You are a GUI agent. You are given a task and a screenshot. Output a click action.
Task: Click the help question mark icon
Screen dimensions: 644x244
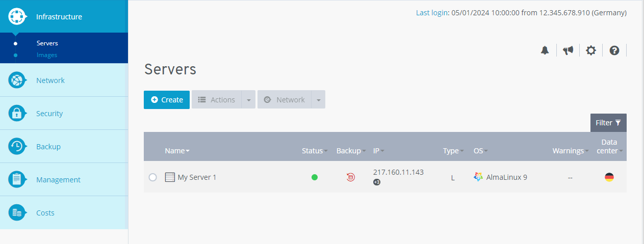click(x=614, y=50)
